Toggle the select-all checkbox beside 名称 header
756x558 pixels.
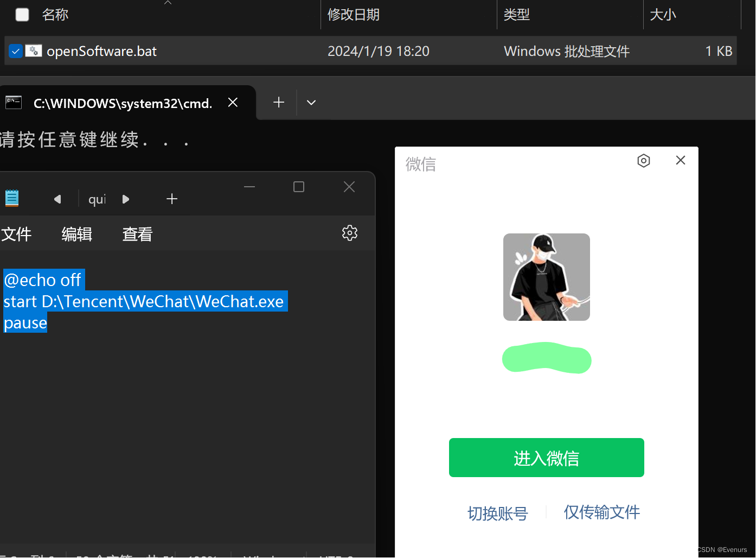coord(22,15)
